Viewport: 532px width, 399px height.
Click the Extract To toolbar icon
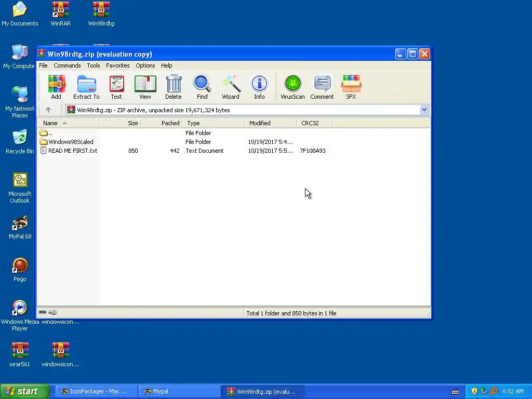[86, 87]
